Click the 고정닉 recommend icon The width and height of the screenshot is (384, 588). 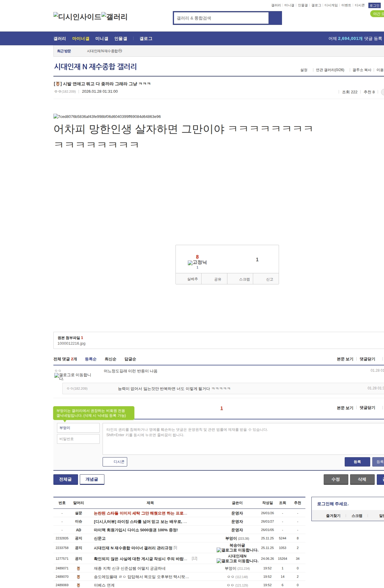click(197, 262)
